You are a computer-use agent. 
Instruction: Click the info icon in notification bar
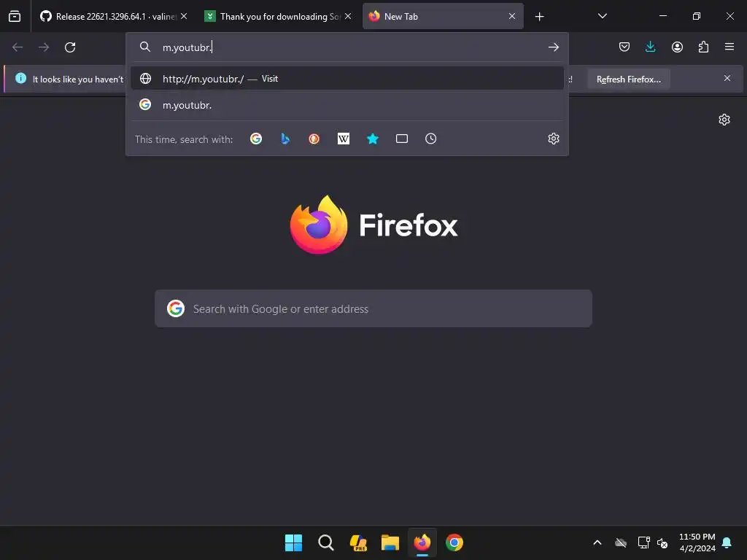click(x=20, y=78)
